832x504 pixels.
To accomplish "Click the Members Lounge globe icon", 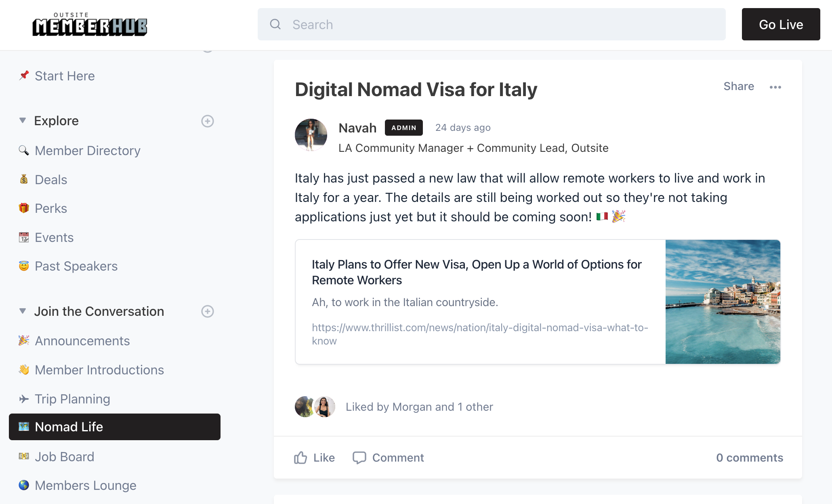I will tap(24, 485).
